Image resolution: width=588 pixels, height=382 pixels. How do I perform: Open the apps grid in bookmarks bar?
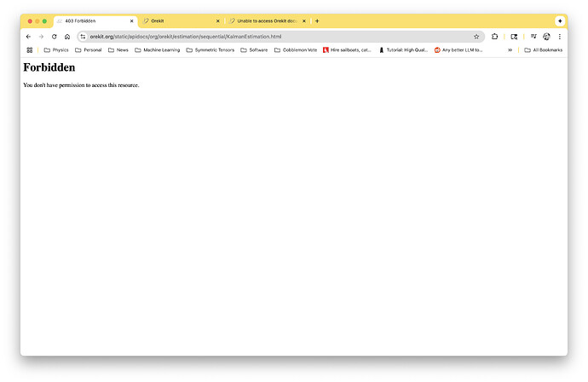(x=29, y=50)
